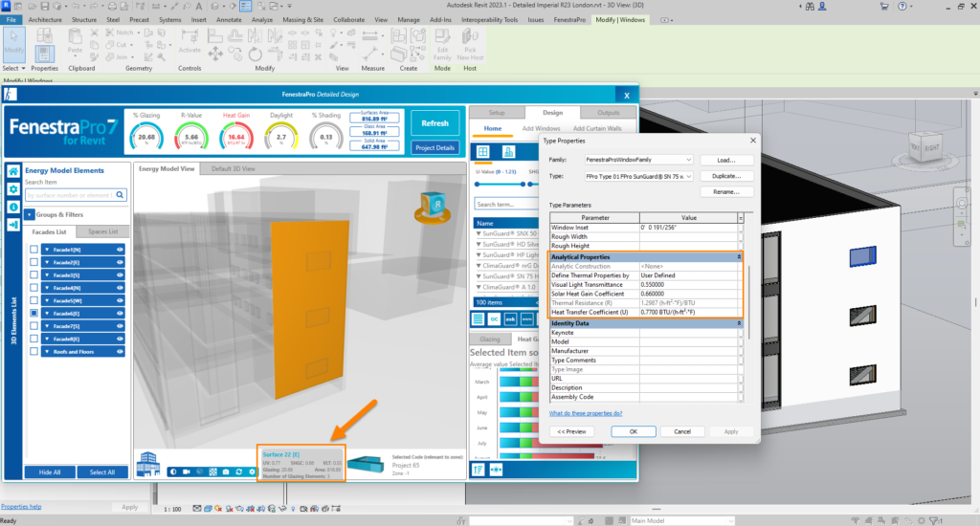Switch to the Default 3D View tab

tap(234, 168)
